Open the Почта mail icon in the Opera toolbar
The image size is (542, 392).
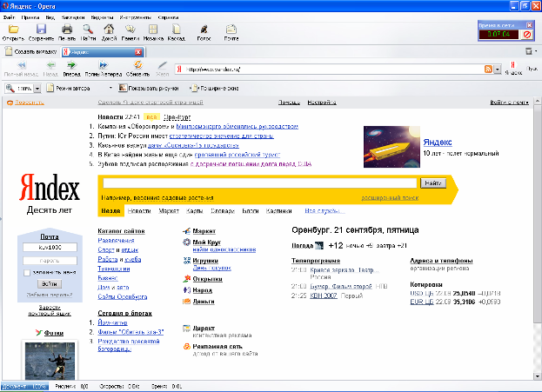pyautogui.click(x=231, y=30)
